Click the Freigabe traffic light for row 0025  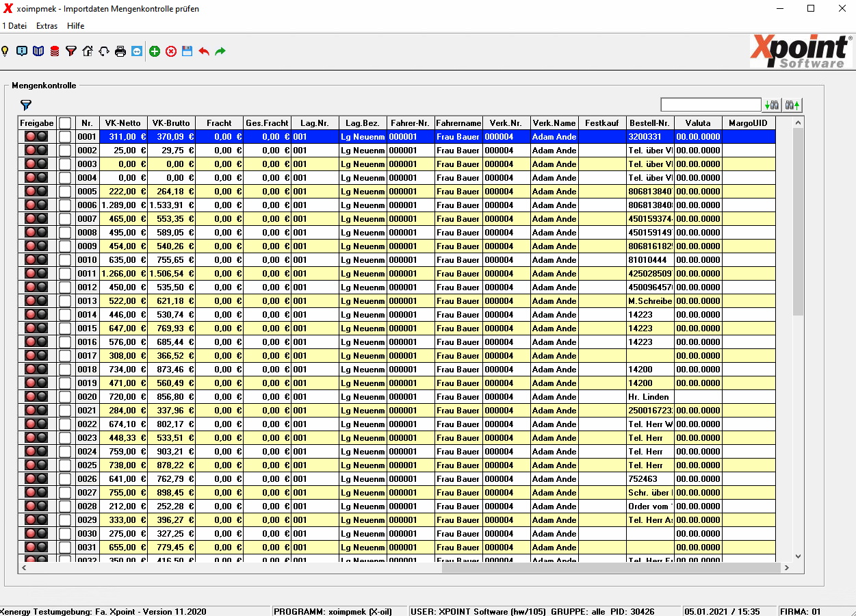click(36, 465)
